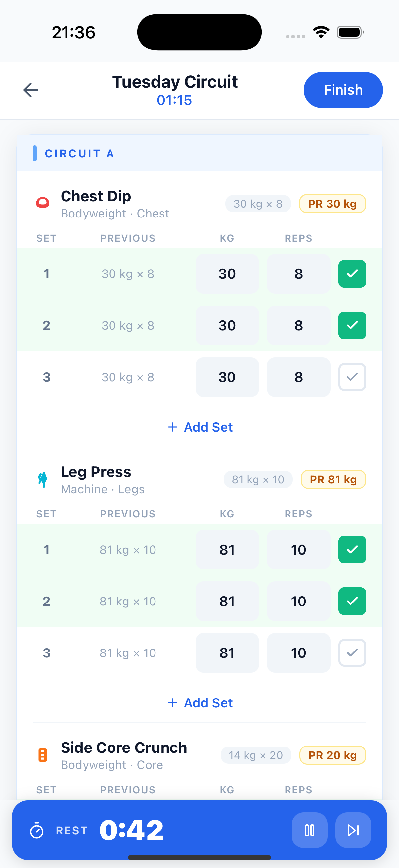This screenshot has width=399, height=868.
Task: Edit reps field of Leg Press set 3
Action: click(298, 653)
